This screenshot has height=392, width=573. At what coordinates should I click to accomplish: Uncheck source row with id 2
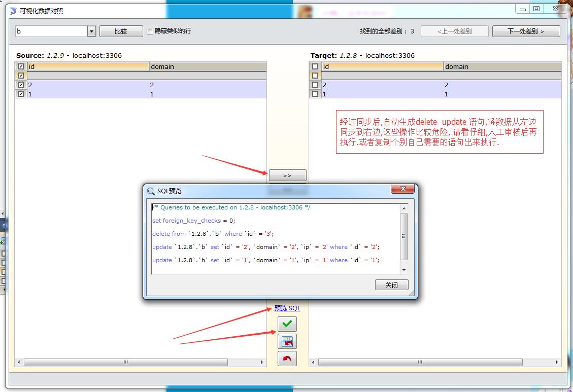(x=21, y=85)
